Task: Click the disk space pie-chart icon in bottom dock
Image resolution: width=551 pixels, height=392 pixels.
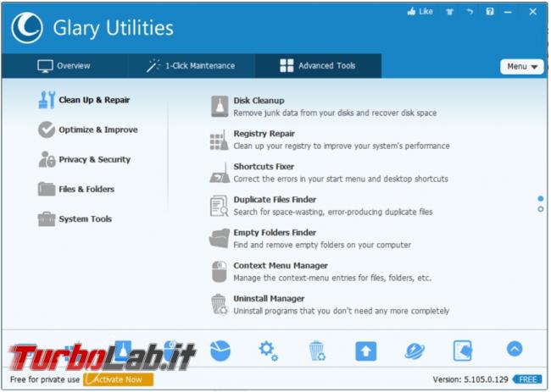Action: (x=220, y=351)
